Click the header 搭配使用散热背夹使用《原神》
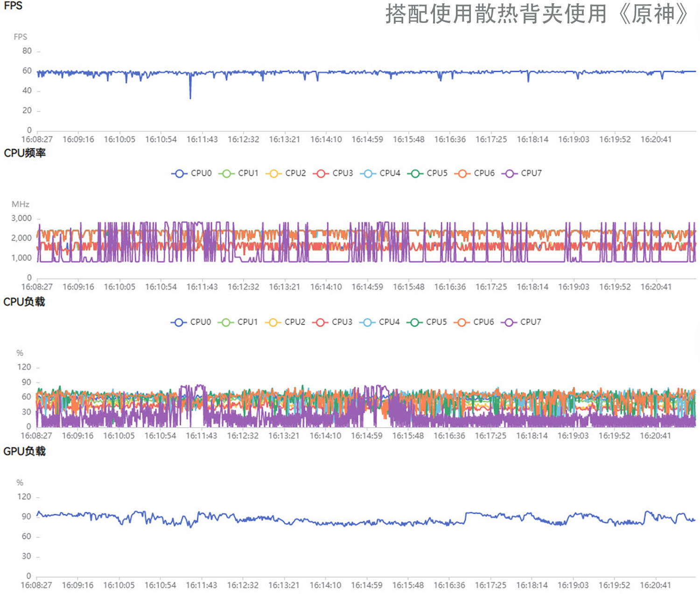Image resolution: width=700 pixels, height=594 pixels. click(x=537, y=14)
